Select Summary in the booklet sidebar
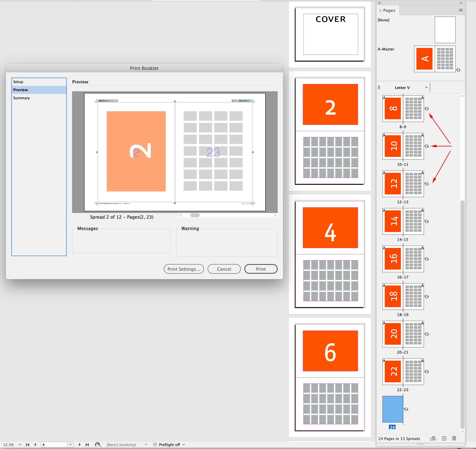This screenshot has width=476, height=449. (x=22, y=98)
